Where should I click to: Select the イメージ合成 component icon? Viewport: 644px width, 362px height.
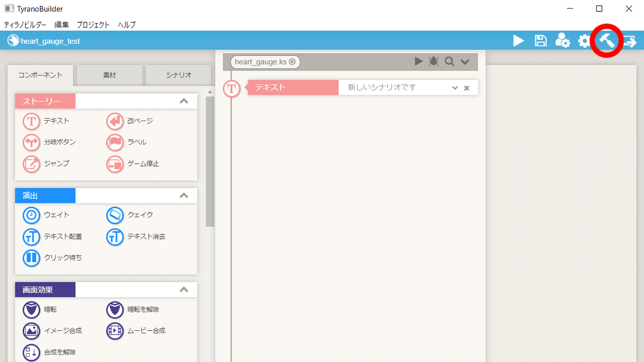tap(32, 331)
